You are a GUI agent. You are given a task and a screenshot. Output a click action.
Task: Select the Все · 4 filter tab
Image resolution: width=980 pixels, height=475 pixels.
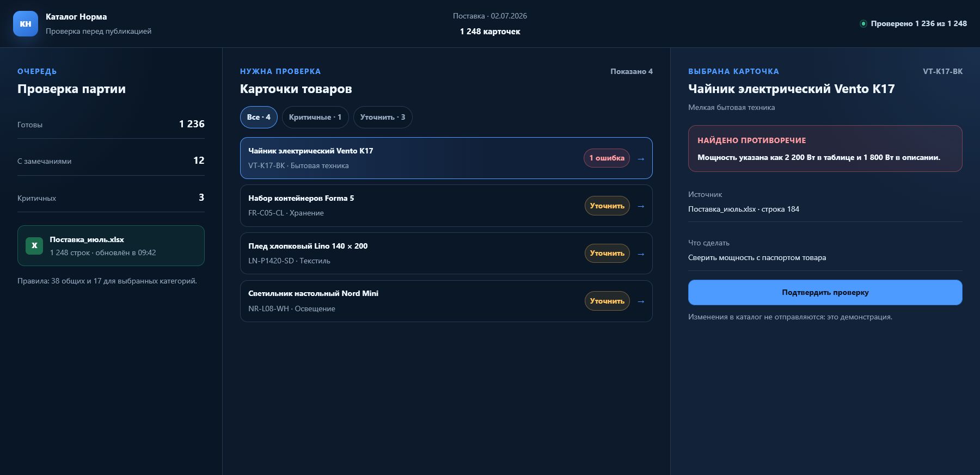tap(259, 117)
